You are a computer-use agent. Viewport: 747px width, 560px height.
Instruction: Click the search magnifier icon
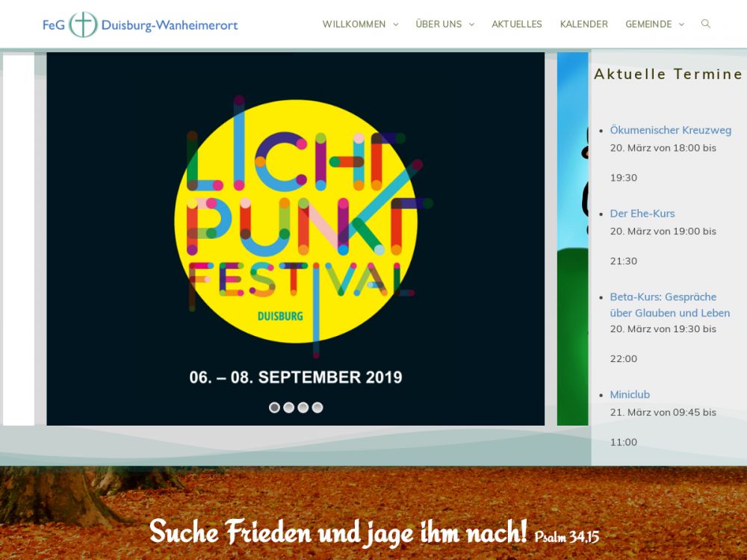[705, 24]
